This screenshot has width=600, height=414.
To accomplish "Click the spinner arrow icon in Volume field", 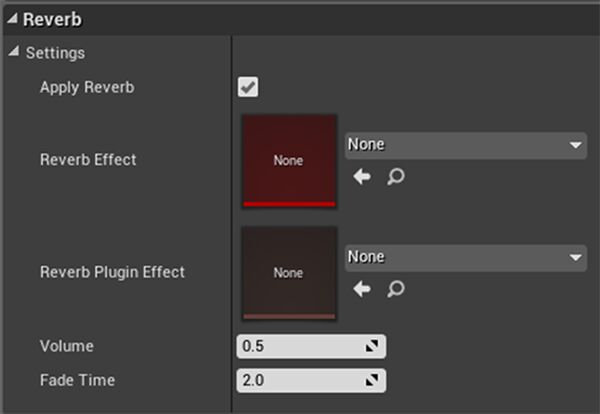I will [x=372, y=347].
